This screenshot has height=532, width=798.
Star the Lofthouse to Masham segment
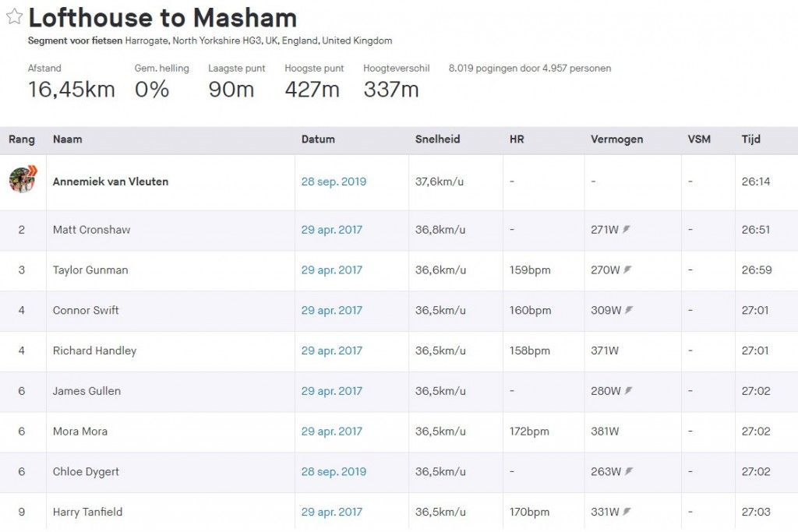pos(14,17)
